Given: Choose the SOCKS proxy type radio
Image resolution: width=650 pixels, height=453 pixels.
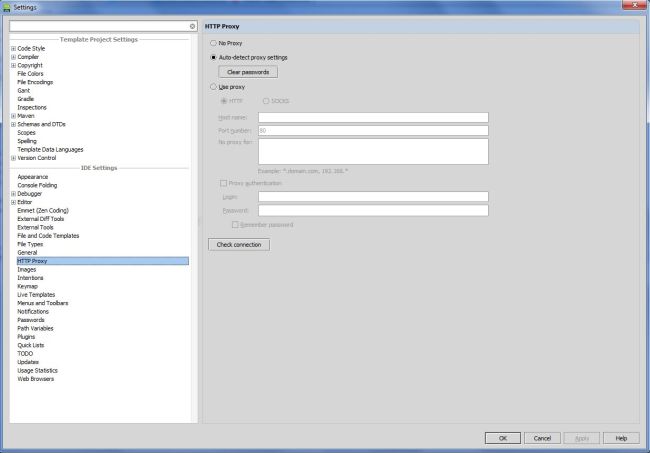Looking at the screenshot, I should (x=266, y=101).
